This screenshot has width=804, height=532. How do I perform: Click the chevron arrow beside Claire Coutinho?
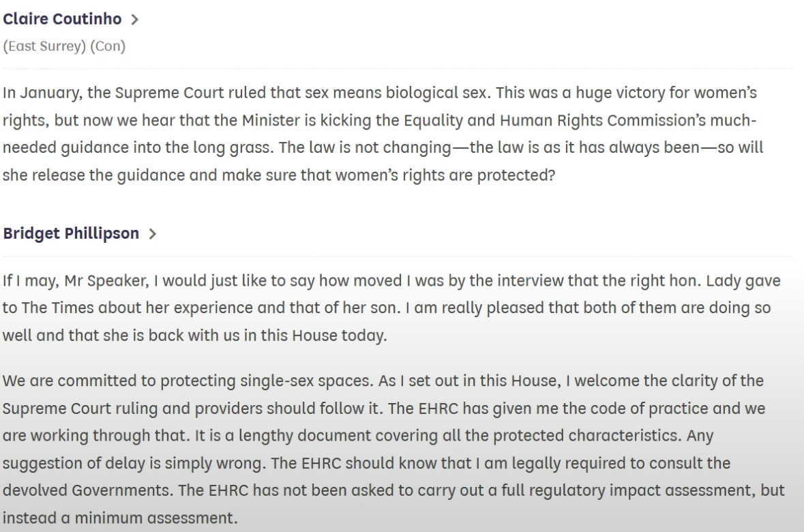tap(134, 20)
